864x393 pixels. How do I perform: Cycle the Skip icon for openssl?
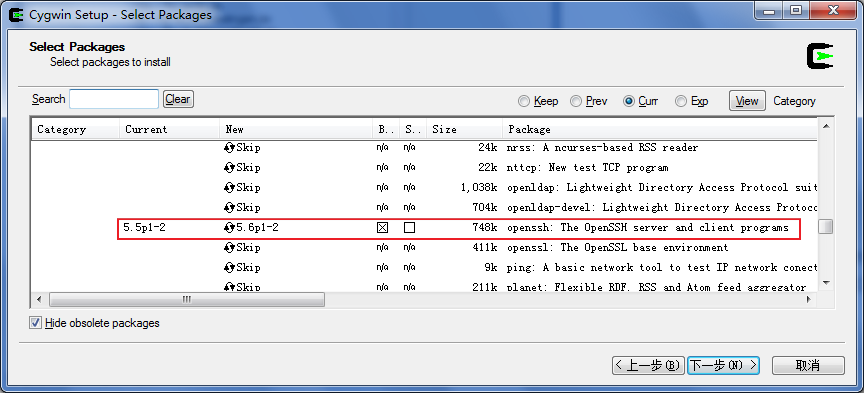tap(230, 247)
